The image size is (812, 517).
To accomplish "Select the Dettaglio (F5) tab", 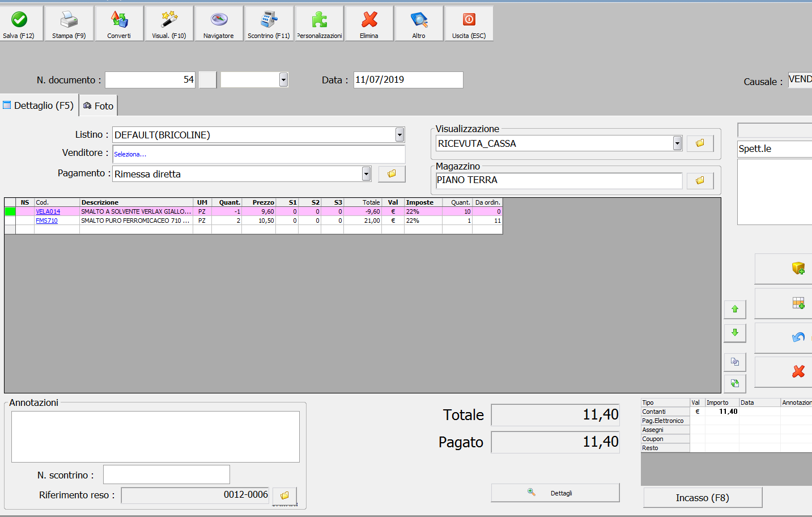I will point(39,105).
